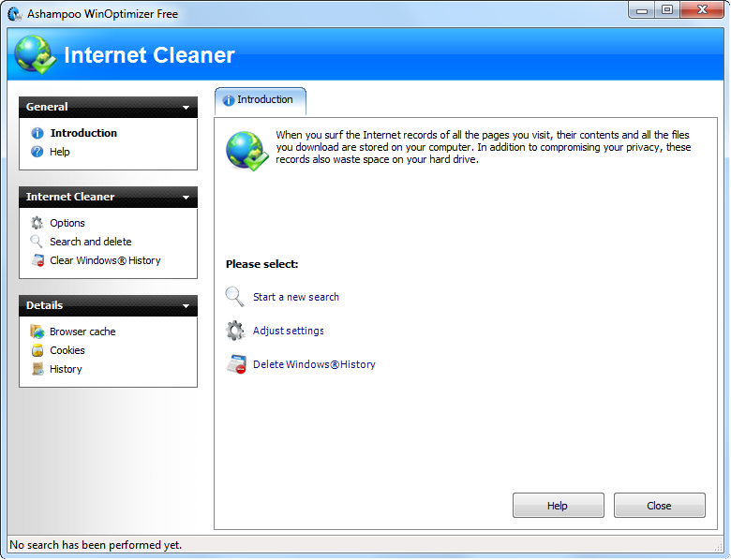Click the Start a new search link
Screen dimensions: 731x560
tap(296, 297)
